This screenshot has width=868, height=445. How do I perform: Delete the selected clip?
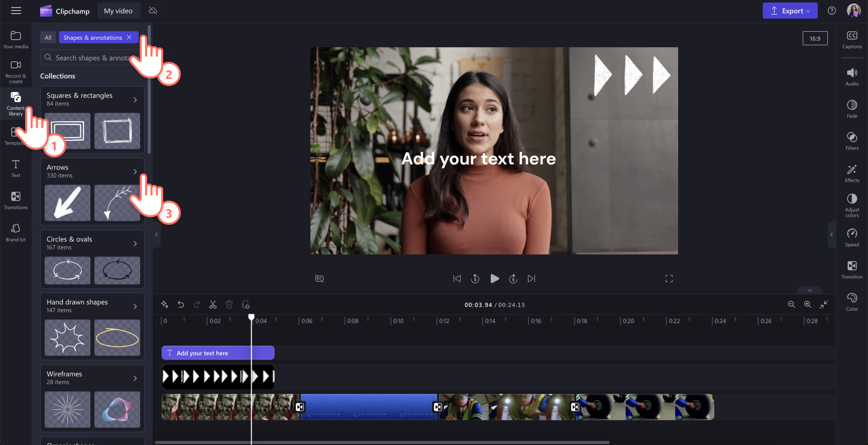(229, 305)
